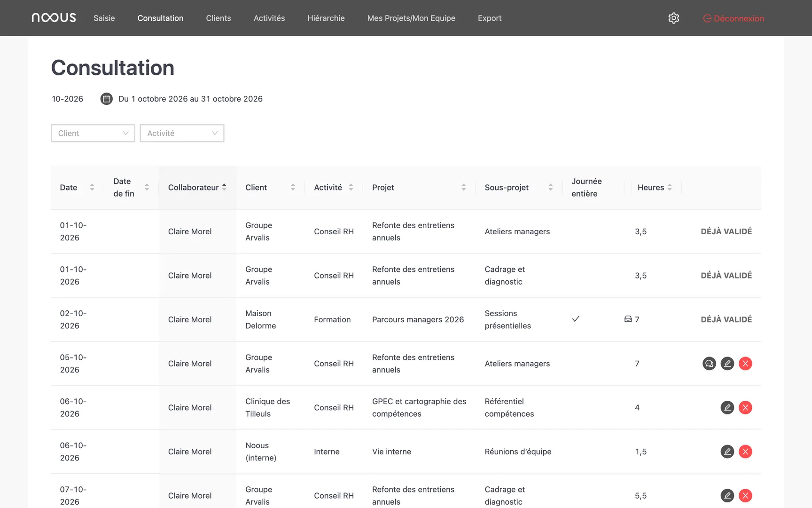
Task: Click Réunions d'équipe sous-projet cell
Action: tap(518, 452)
